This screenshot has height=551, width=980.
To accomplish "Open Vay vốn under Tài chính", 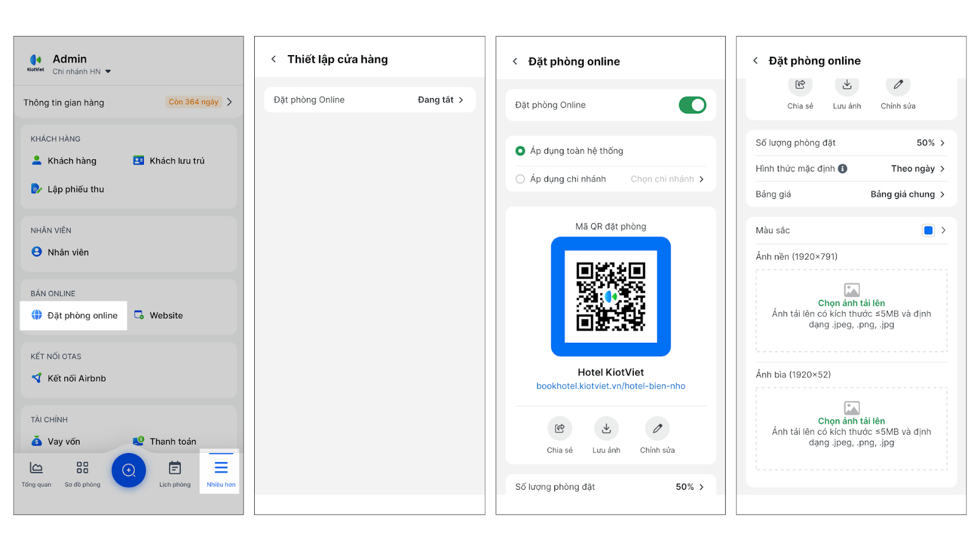I will 56,441.
